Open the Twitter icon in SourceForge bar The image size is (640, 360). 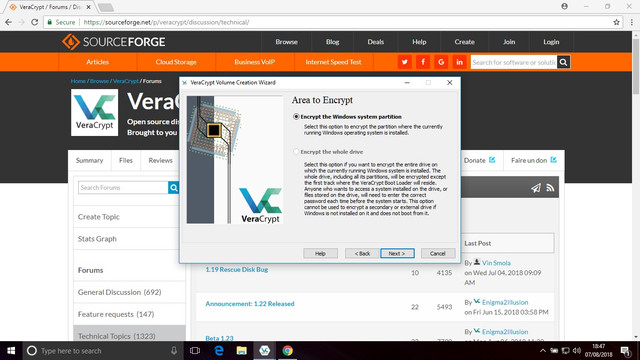tap(404, 62)
